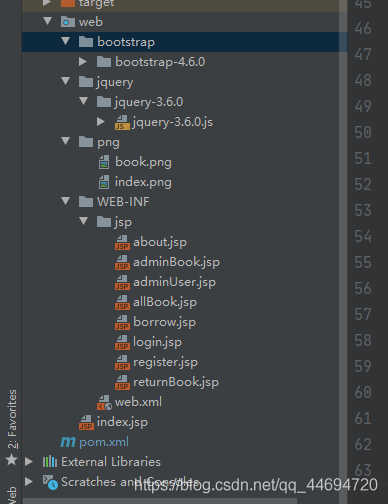Click the XML icon of web.xml

pyautogui.click(x=104, y=402)
